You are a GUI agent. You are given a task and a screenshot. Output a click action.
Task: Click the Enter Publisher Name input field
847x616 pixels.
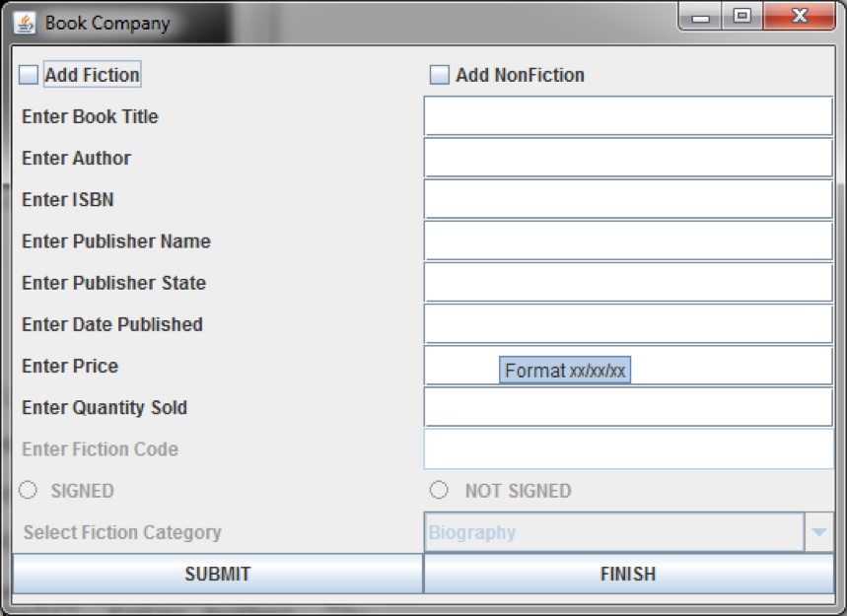tap(628, 240)
